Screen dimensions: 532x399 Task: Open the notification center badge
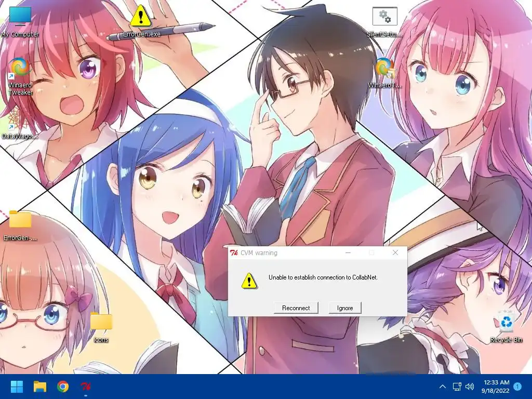[517, 387]
